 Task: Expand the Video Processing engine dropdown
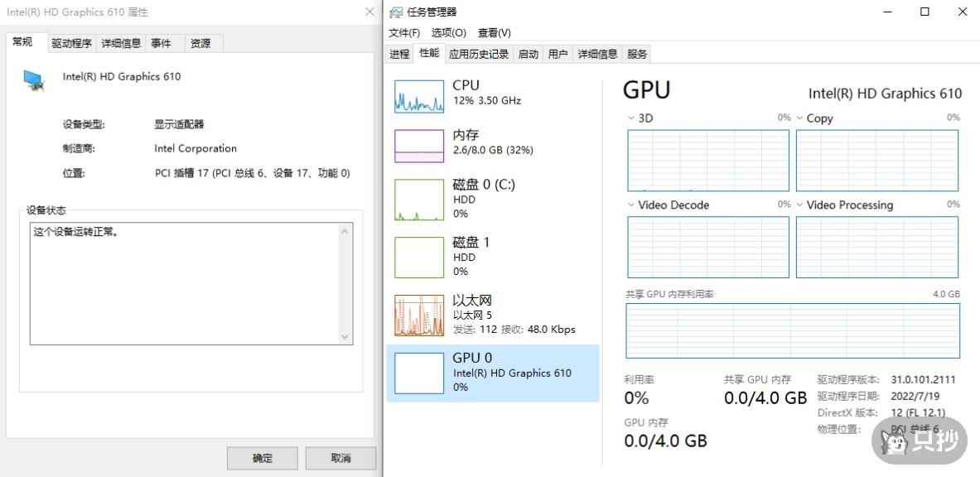[800, 205]
